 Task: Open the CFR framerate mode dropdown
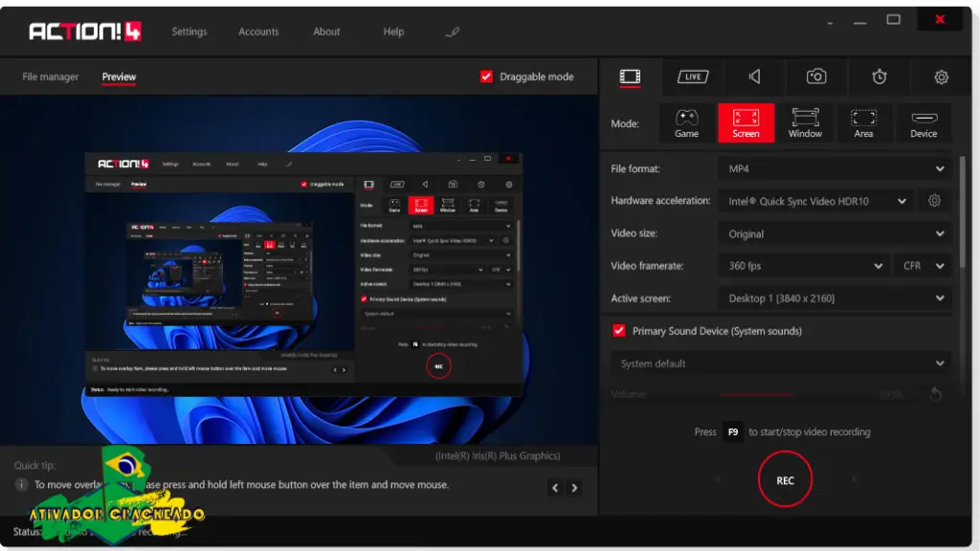[x=923, y=266]
